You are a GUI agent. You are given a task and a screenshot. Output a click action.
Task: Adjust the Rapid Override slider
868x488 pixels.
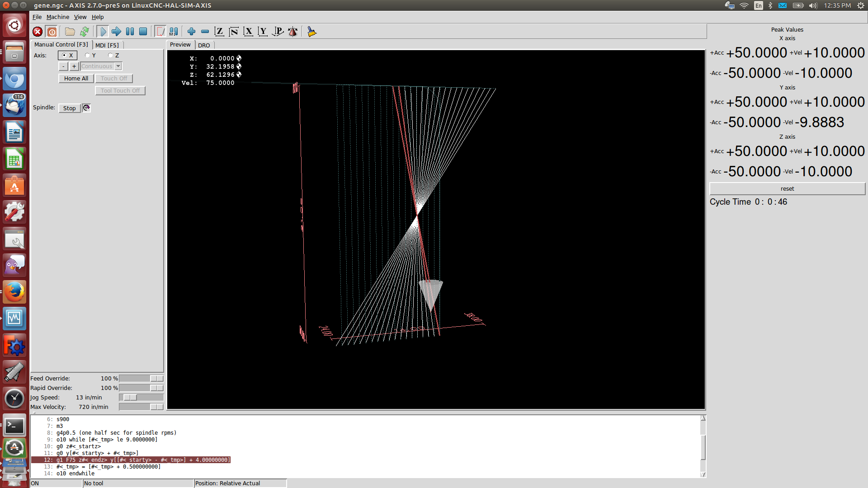[141, 388]
